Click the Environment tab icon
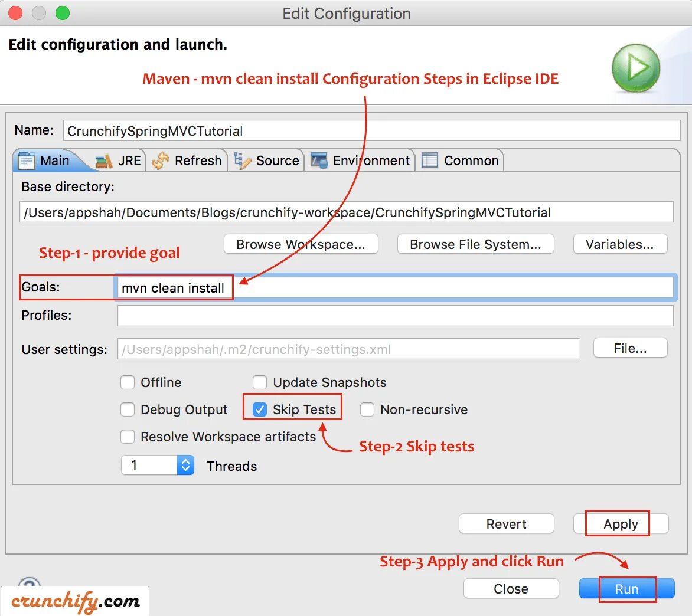 point(319,160)
